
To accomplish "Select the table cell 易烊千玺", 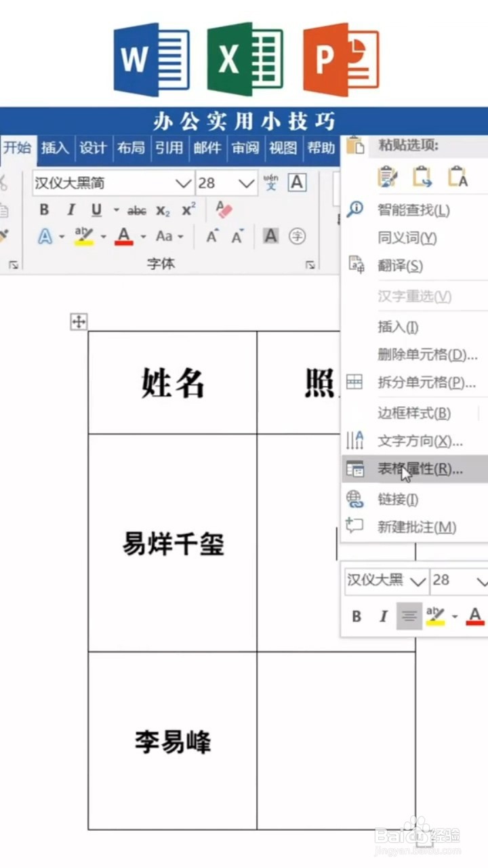I will (x=173, y=543).
